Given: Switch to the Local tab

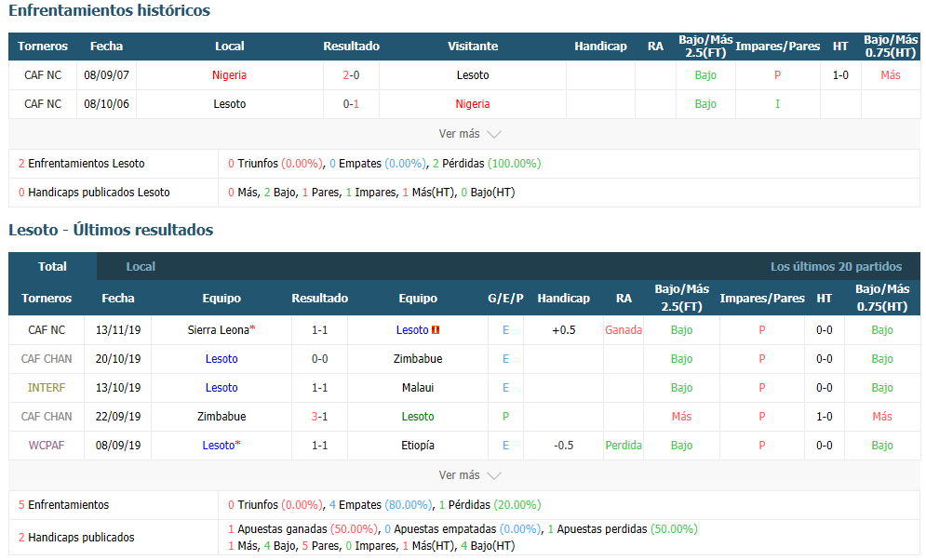Looking at the screenshot, I should pos(141,266).
